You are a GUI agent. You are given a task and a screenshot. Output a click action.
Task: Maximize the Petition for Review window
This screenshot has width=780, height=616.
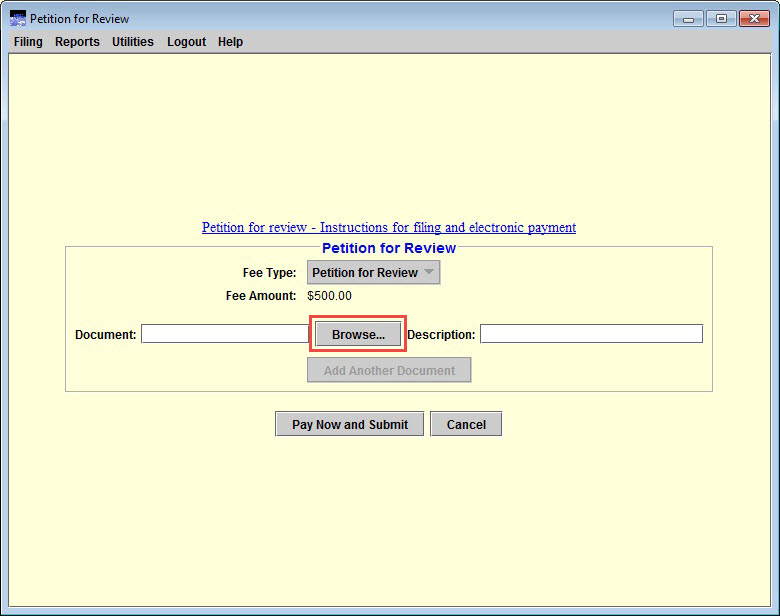(x=721, y=19)
